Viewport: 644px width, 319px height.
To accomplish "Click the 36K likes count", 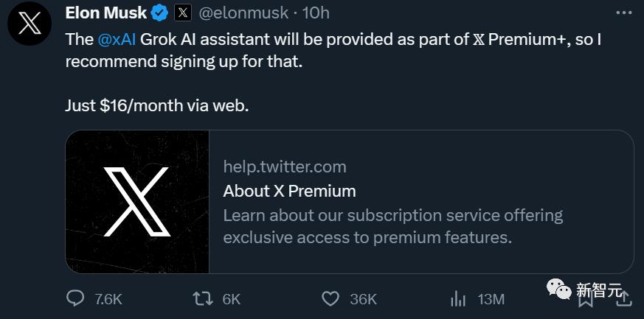I will pyautogui.click(x=363, y=298).
